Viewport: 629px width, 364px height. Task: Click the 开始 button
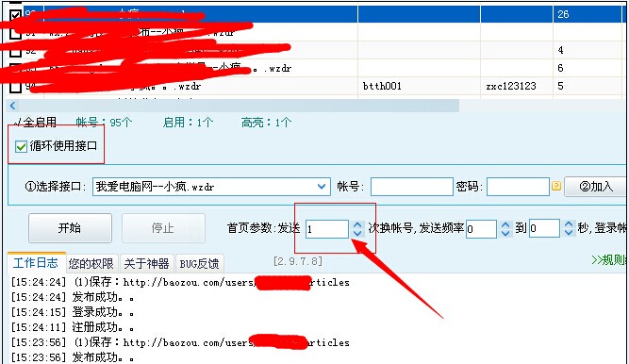[x=70, y=228]
